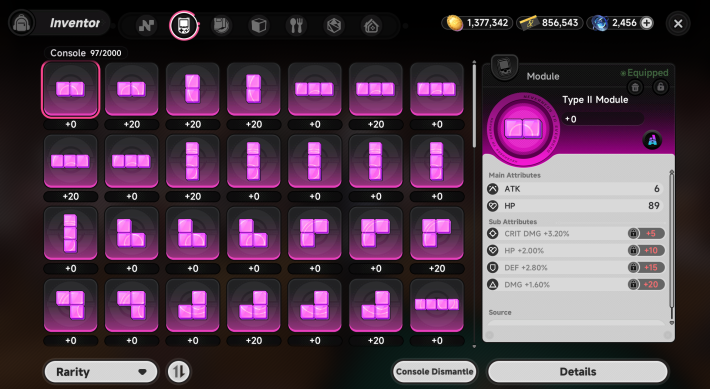The width and height of the screenshot is (710, 389).
Task: Click the Console 97/2000 capacity label
Action: pos(86,53)
